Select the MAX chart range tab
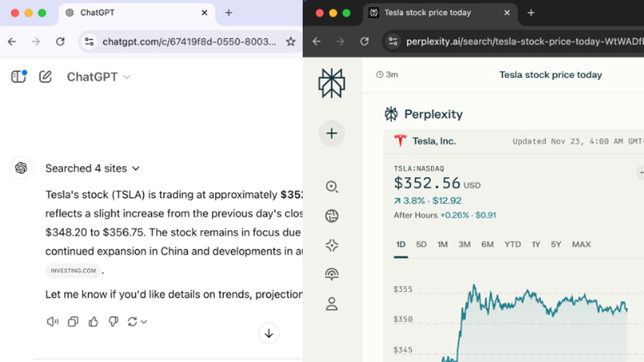Viewport: 644px width, 362px height. coord(581,245)
